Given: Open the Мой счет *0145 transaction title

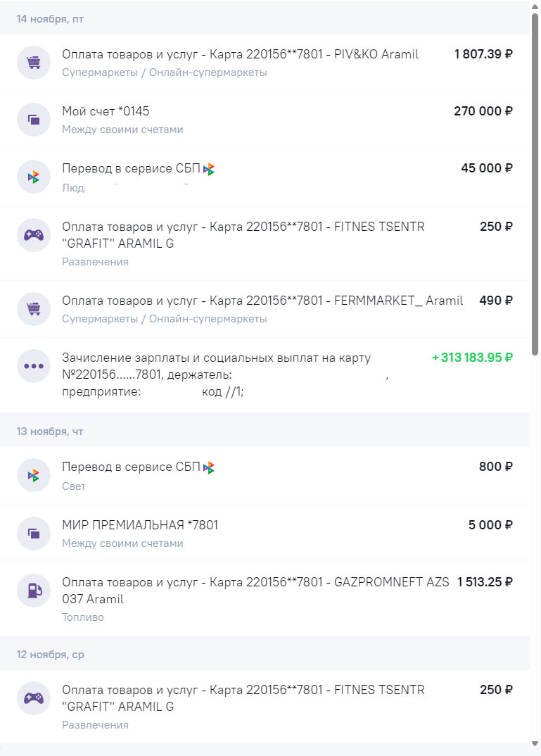Looking at the screenshot, I should tap(106, 111).
